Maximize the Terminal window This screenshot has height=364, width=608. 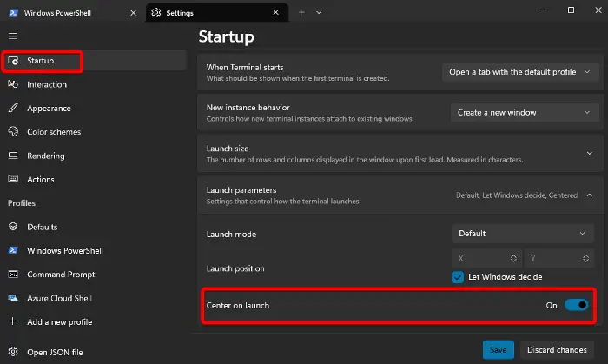click(x=571, y=10)
